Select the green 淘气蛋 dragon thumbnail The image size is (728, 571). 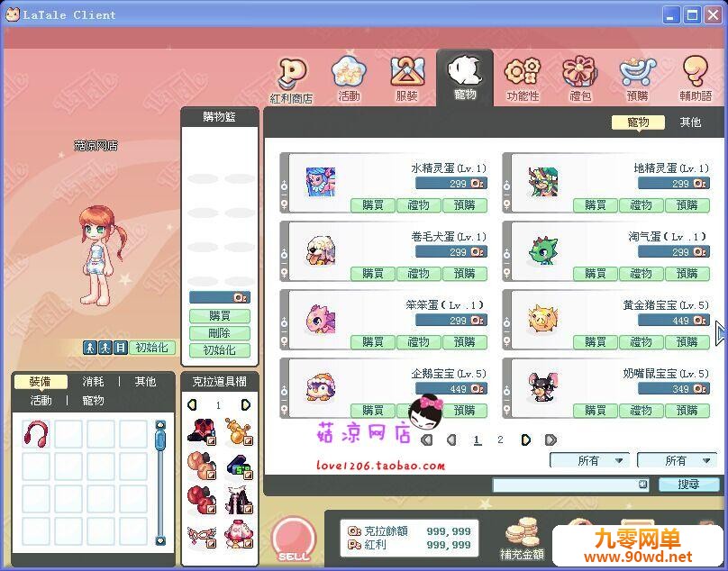543,250
